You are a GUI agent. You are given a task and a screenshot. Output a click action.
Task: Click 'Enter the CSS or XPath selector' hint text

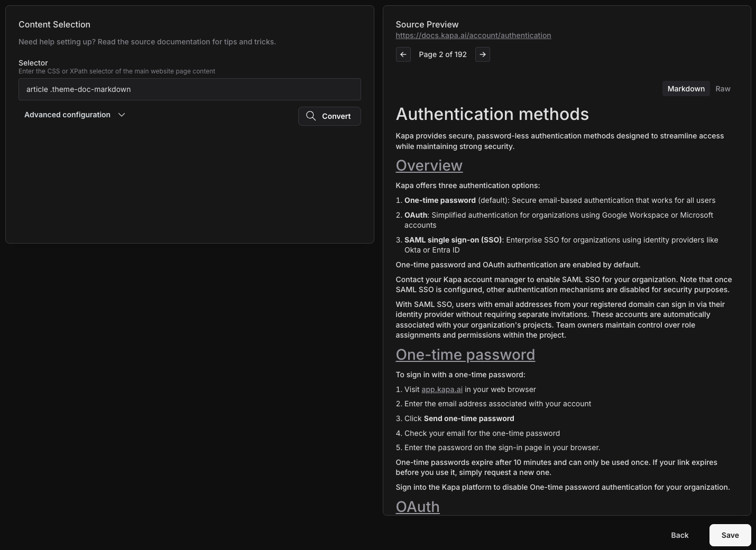point(117,71)
